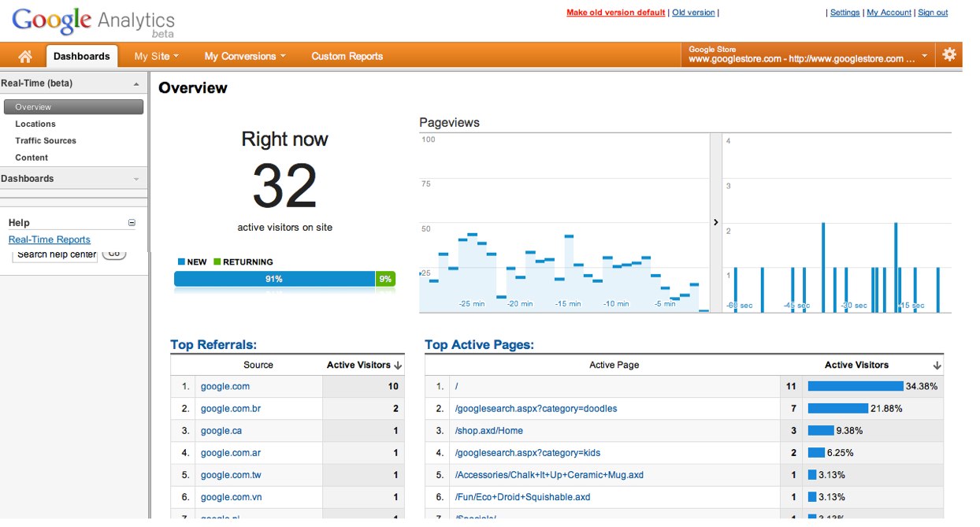Image resolution: width=980 pixels, height=527 pixels.
Task: Open the google.com.br referral source
Action: (231, 408)
